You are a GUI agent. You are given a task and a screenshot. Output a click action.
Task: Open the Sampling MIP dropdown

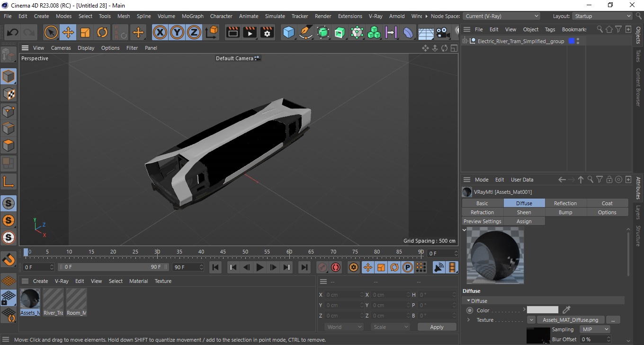pos(595,329)
